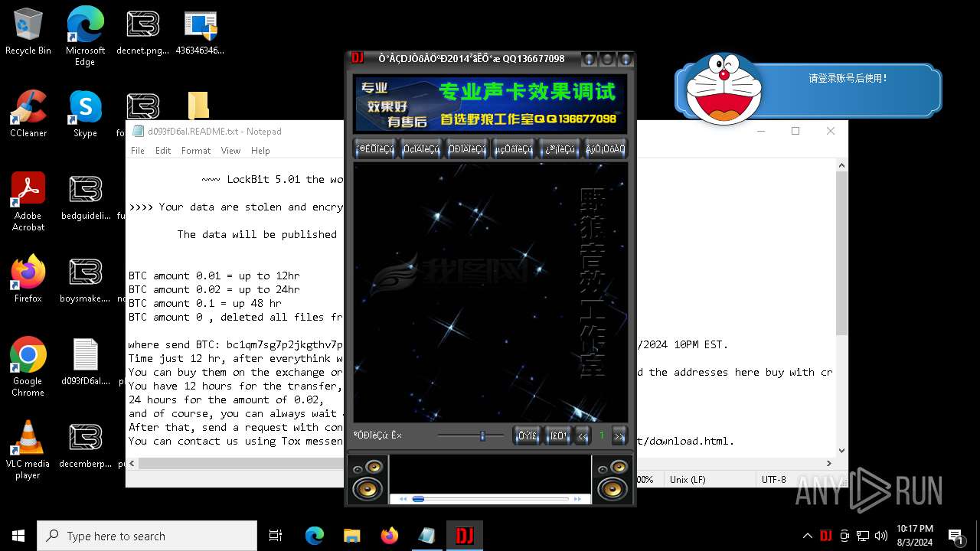Maximize the Notepad window
980x551 pixels.
pyautogui.click(x=795, y=131)
